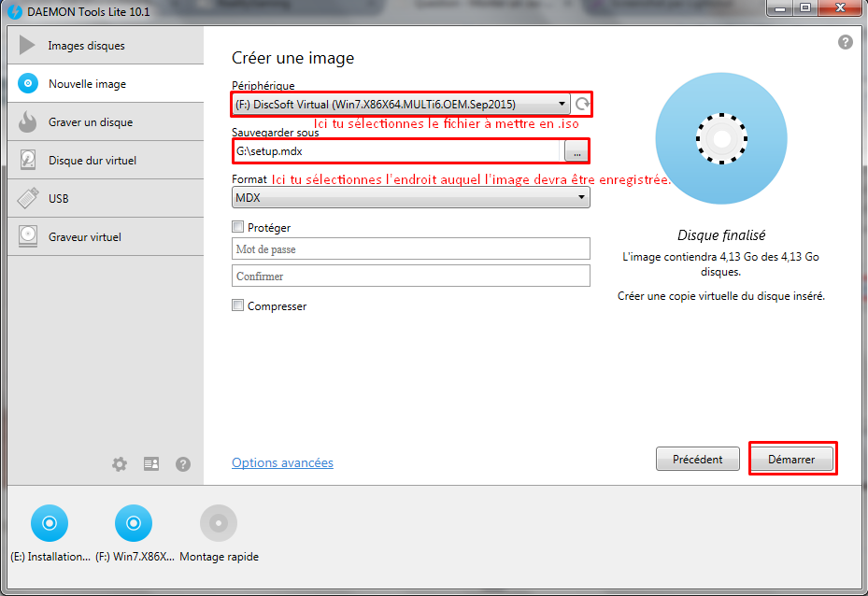
Task: Maximize the DAEMON Tools window
Action: [x=805, y=7]
